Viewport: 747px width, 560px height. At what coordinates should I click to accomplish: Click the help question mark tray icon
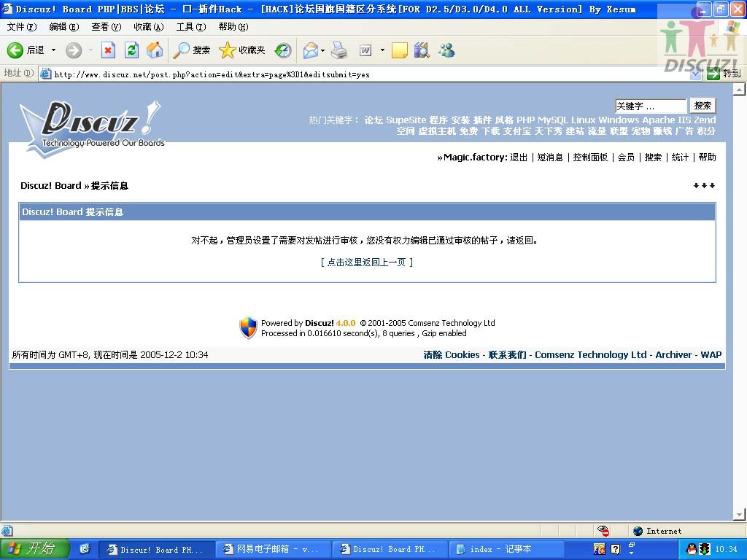click(616, 549)
